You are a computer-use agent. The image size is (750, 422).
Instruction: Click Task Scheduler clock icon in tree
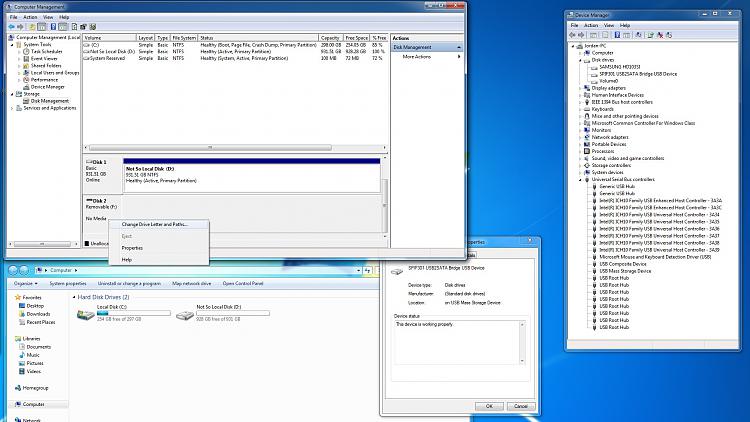26,51
